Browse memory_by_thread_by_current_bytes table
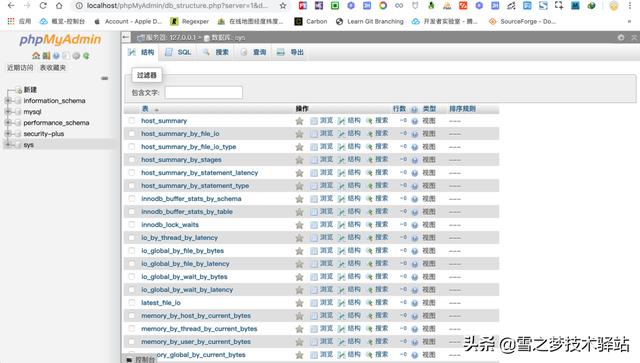Image resolution: width=640 pixels, height=363 pixels. pyautogui.click(x=322, y=329)
